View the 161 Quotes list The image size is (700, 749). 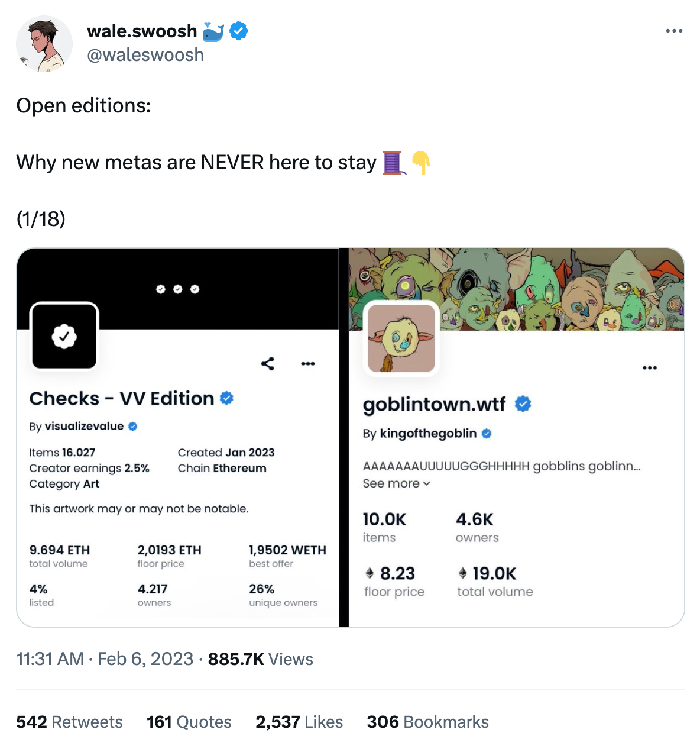[189, 722]
